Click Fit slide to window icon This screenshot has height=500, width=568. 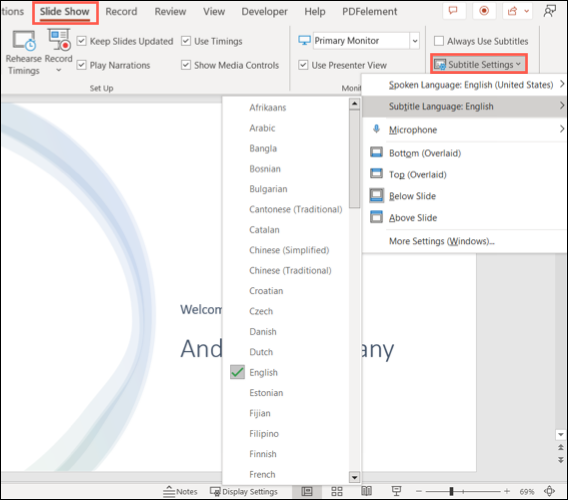click(x=550, y=491)
